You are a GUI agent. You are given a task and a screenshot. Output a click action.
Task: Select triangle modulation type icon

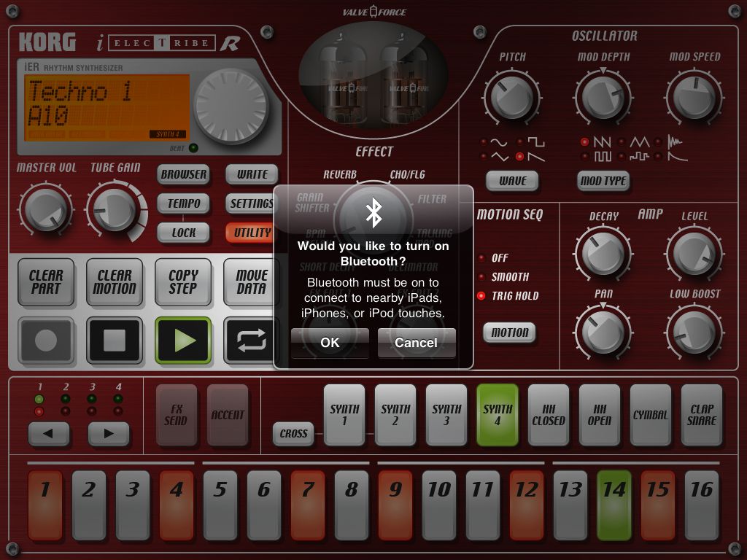click(639, 142)
